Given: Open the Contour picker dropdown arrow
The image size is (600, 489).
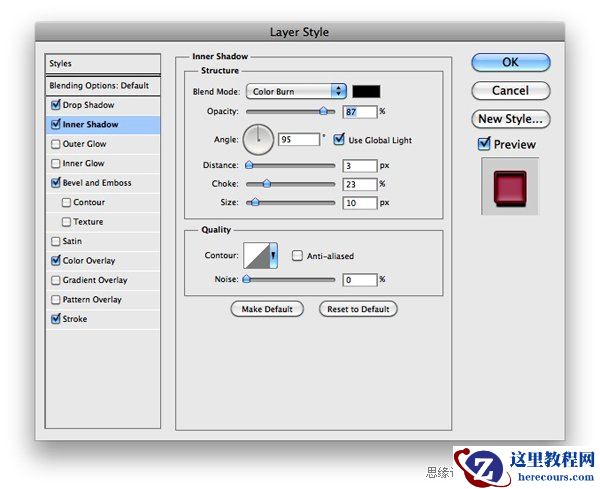Looking at the screenshot, I should (274, 255).
